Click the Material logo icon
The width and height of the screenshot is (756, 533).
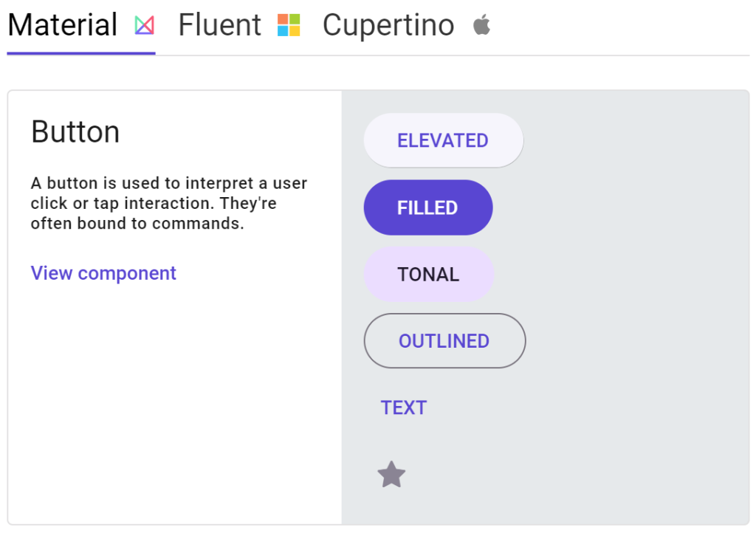[x=144, y=26]
